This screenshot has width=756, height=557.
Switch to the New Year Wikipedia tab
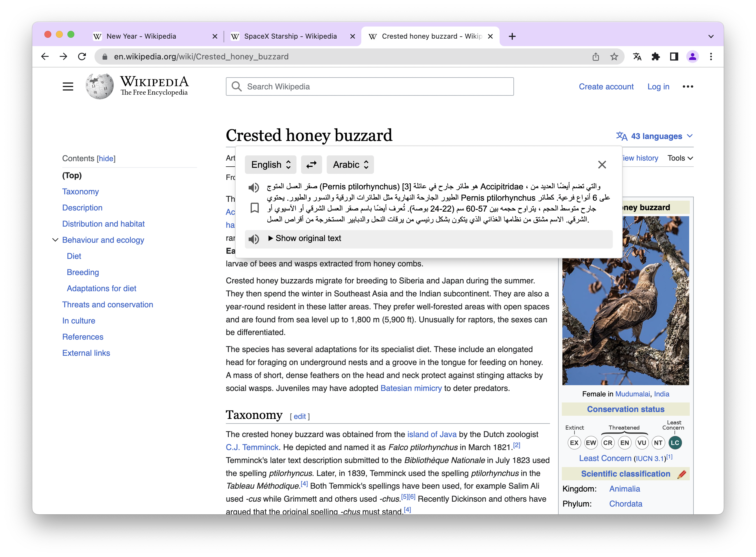click(141, 36)
